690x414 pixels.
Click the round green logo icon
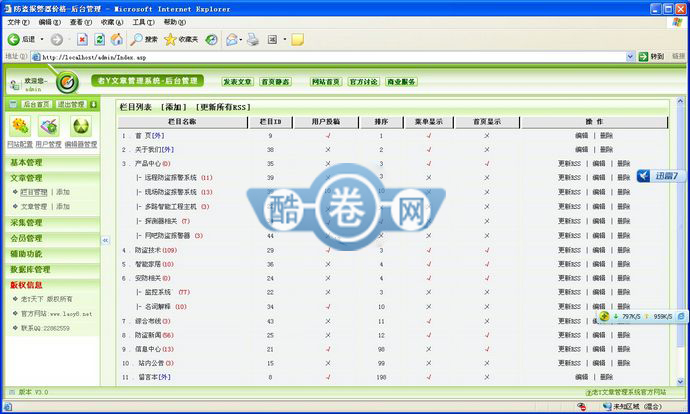[x=67, y=82]
